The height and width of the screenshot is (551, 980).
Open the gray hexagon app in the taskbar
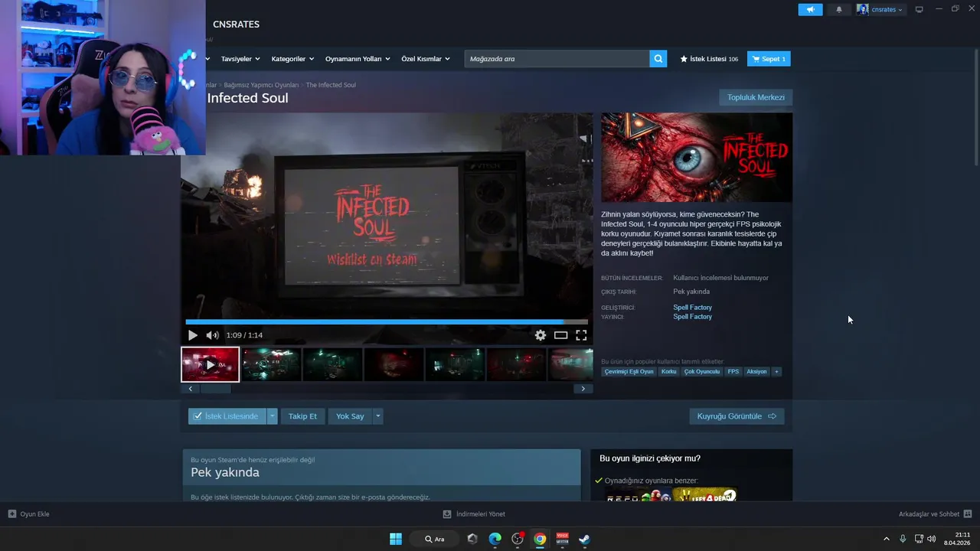pos(472,539)
